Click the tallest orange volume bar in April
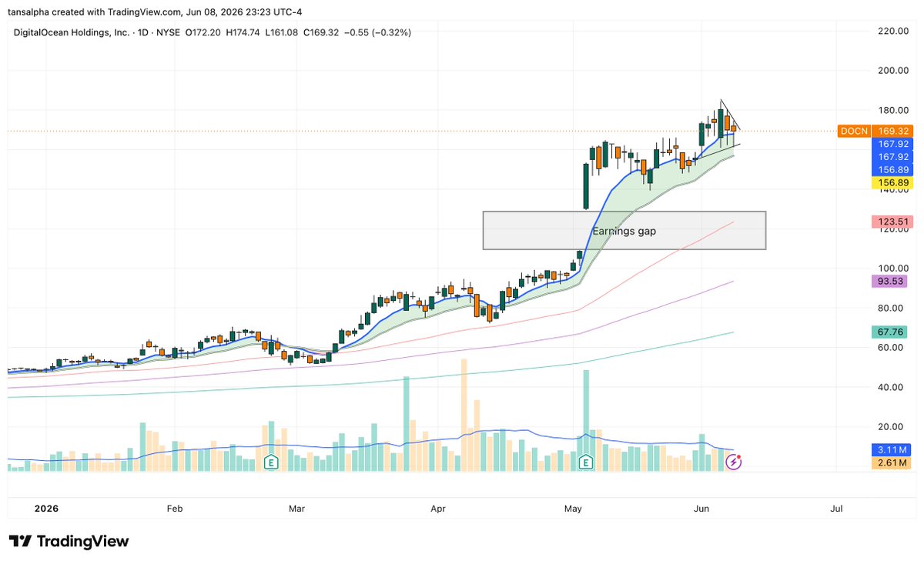The image size is (924, 564). [x=464, y=415]
